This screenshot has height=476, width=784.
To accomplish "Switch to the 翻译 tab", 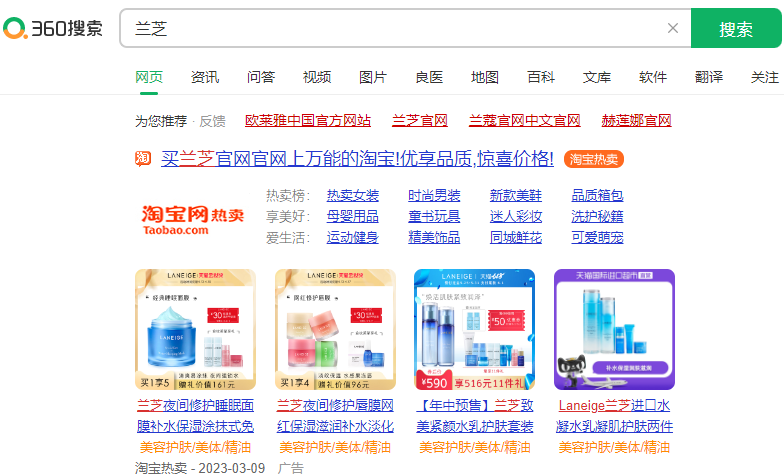I will tap(709, 77).
